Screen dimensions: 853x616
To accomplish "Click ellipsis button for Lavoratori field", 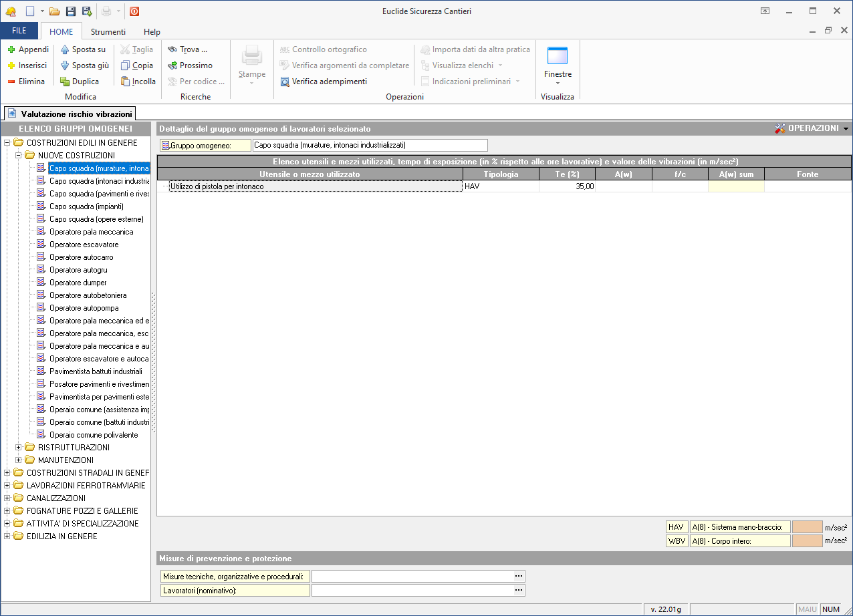I will click(518, 591).
